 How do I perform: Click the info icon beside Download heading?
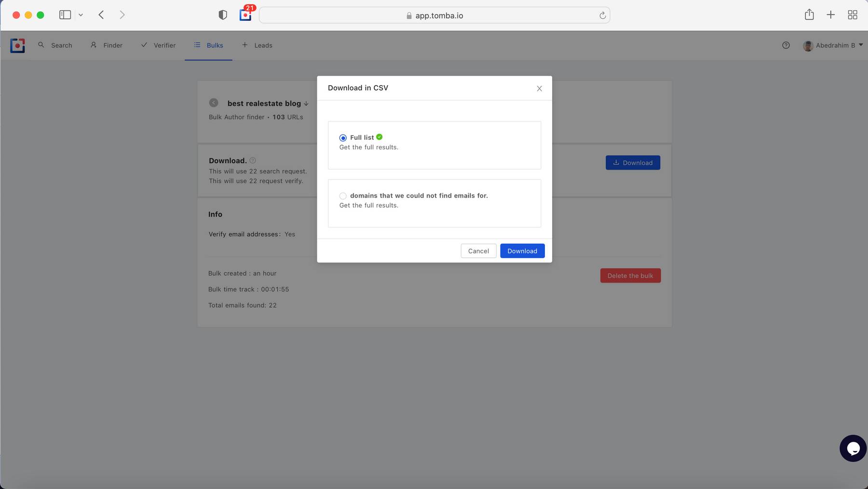point(253,160)
